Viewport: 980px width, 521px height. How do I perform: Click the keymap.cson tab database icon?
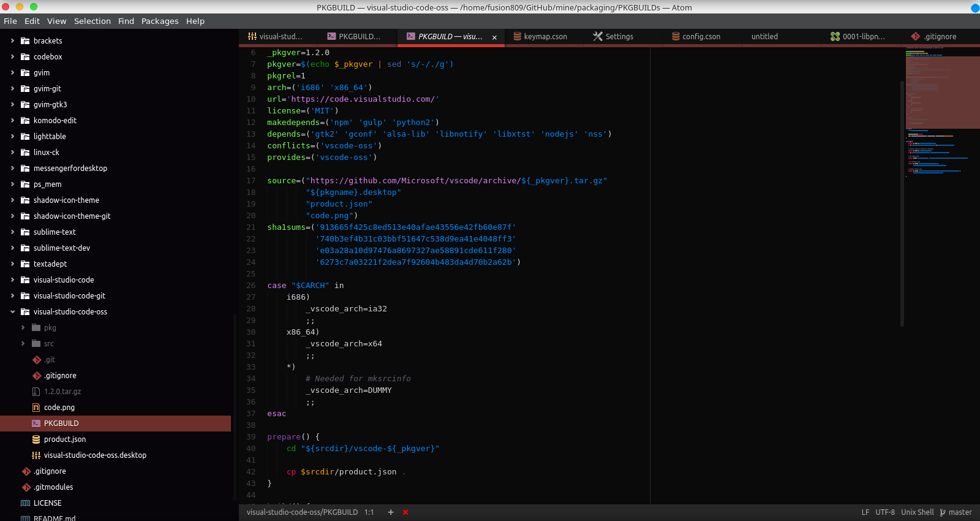point(517,37)
